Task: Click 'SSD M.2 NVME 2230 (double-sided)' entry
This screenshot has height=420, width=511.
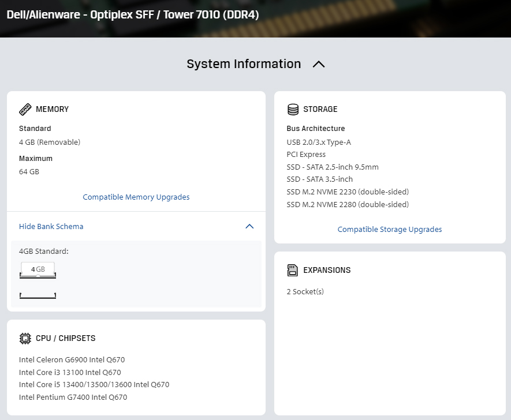Action: [x=348, y=192]
